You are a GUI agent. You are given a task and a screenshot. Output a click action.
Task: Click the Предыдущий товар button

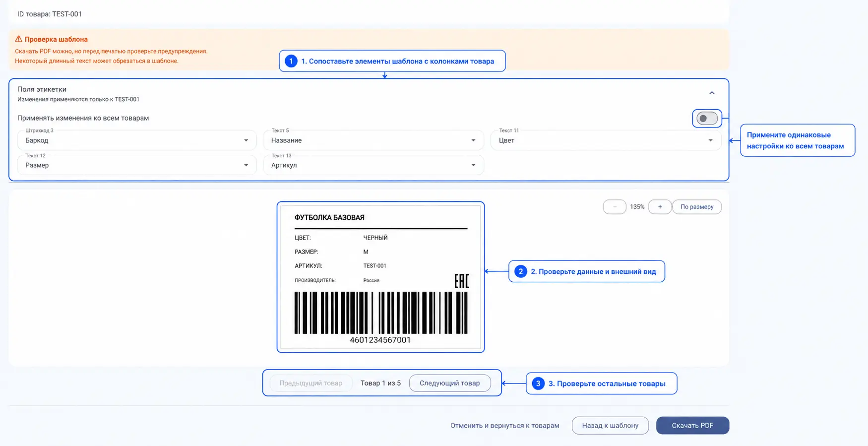pos(311,383)
